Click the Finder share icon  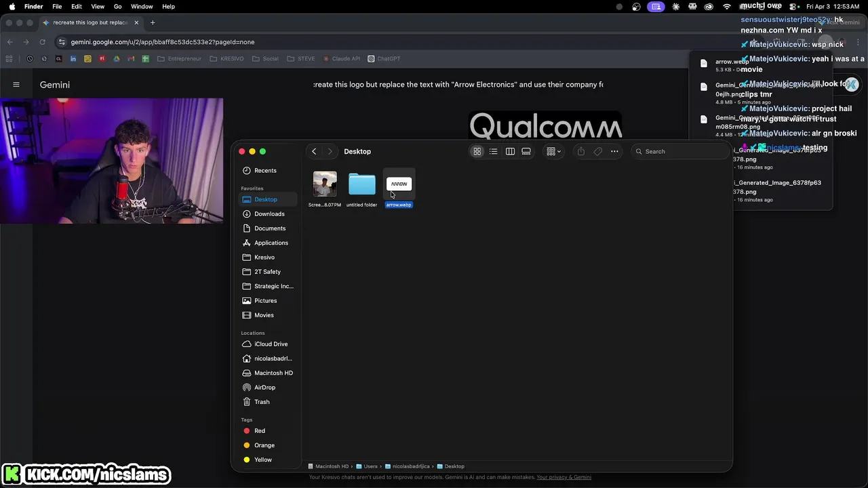(x=581, y=151)
